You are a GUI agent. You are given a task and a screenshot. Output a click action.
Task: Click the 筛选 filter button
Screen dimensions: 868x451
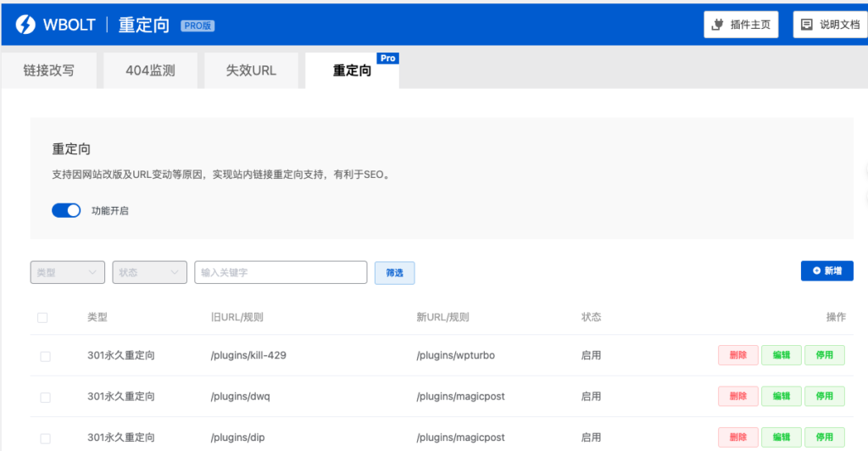coord(394,272)
